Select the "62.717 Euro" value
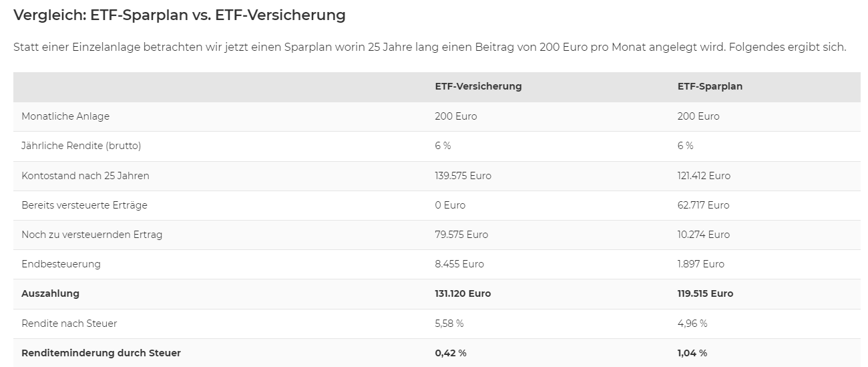Viewport: 868px width, 367px height. click(703, 205)
